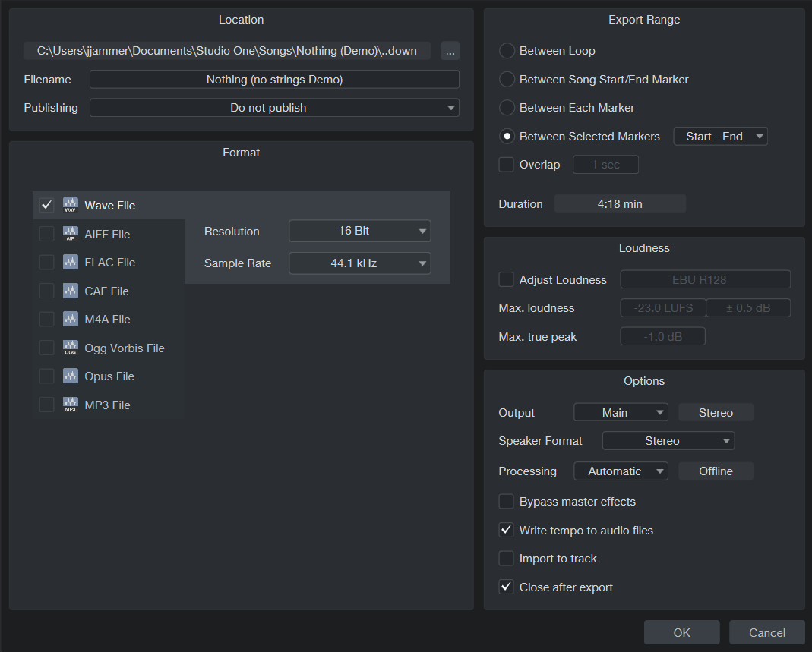This screenshot has width=812, height=652.
Task: Enable the MP3 File checkbox
Action: click(46, 405)
